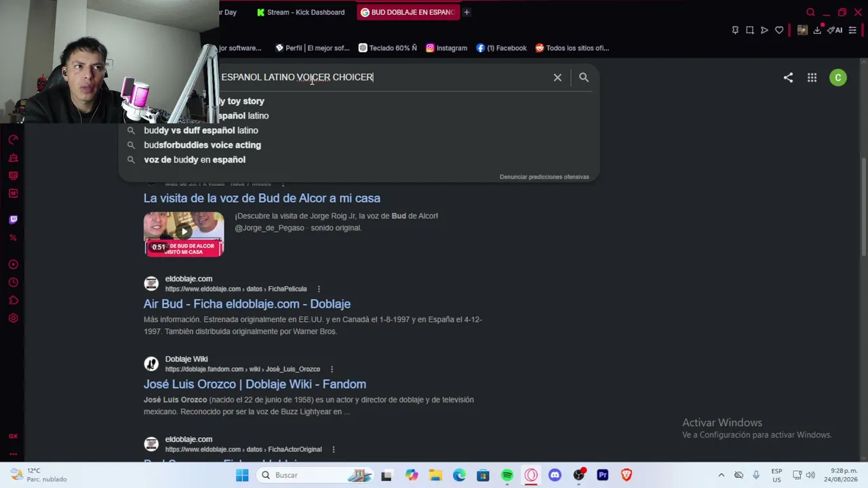The width and height of the screenshot is (868, 488).
Task: Choose suggestion buddy vs duff español latino
Action: (x=359, y=130)
